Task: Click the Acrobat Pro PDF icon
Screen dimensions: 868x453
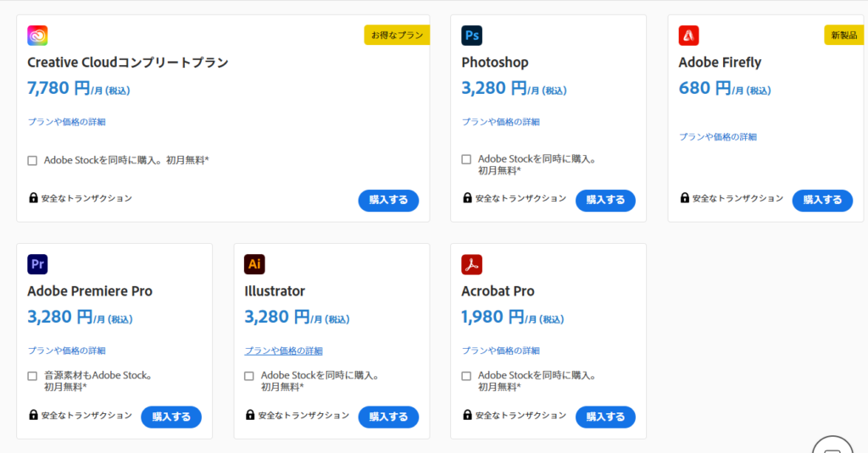Action: 472,264
